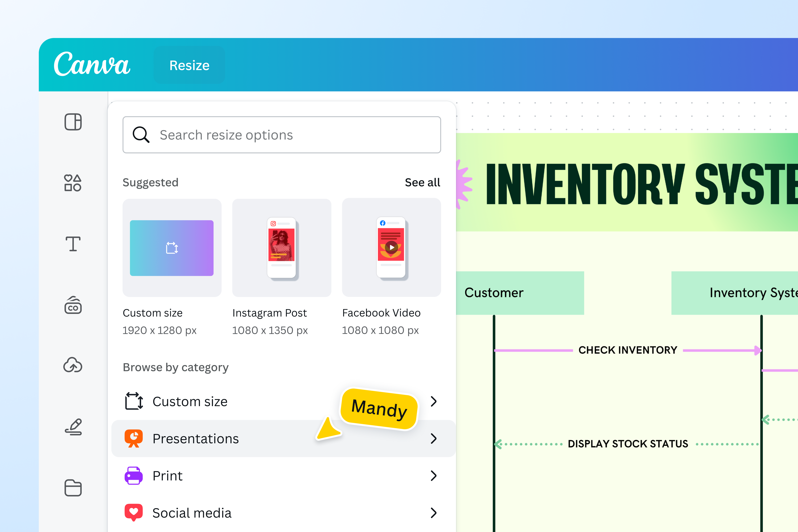
Task: Open the Social media category row
Action: point(283,513)
